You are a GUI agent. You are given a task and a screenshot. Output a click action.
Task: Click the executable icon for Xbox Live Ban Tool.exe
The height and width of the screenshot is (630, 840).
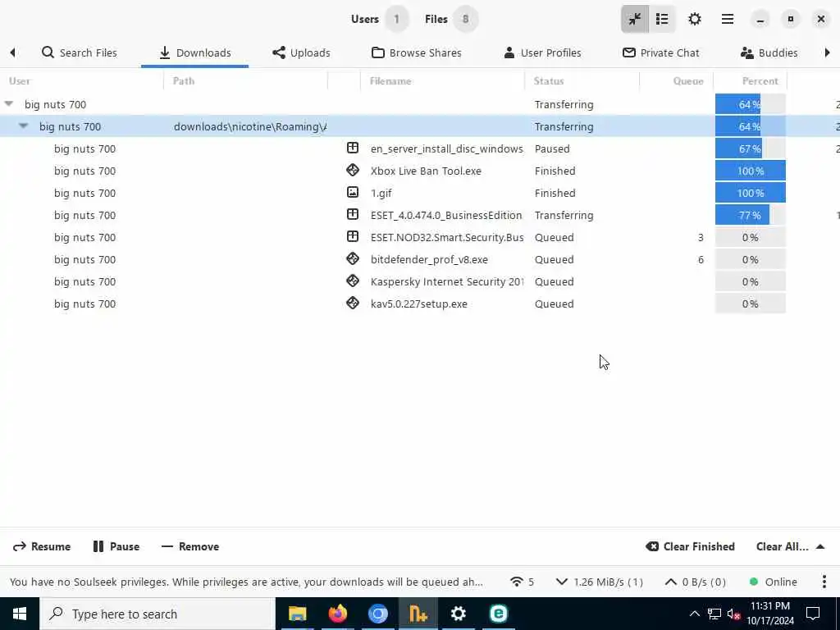click(x=353, y=170)
